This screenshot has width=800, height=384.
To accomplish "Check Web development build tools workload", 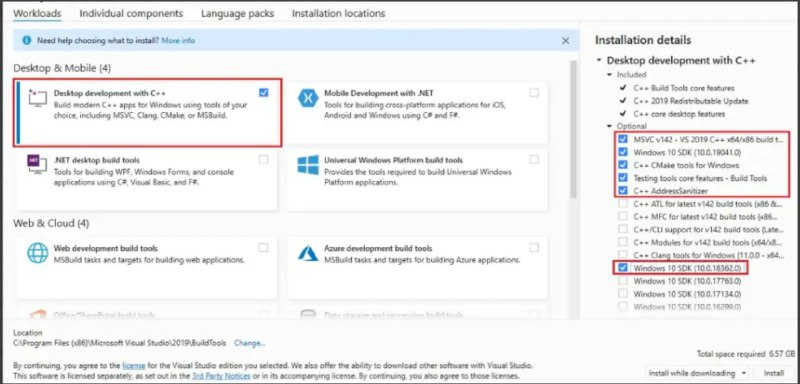I will click(x=263, y=248).
